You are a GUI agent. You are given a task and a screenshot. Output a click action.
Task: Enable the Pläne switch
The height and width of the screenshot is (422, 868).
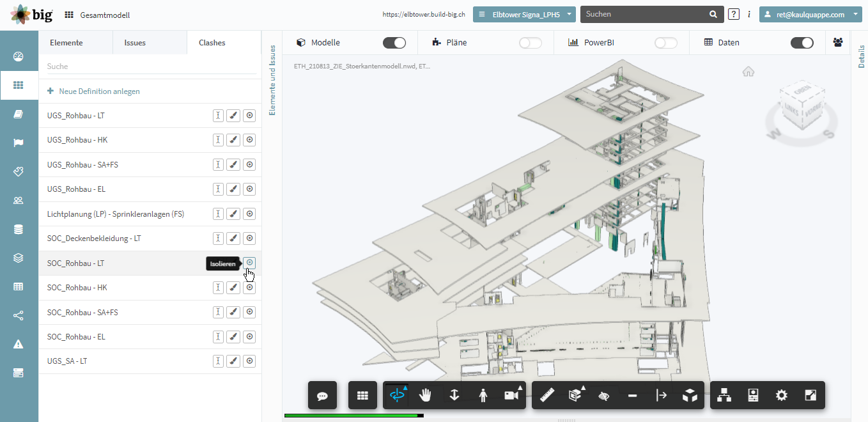click(530, 43)
